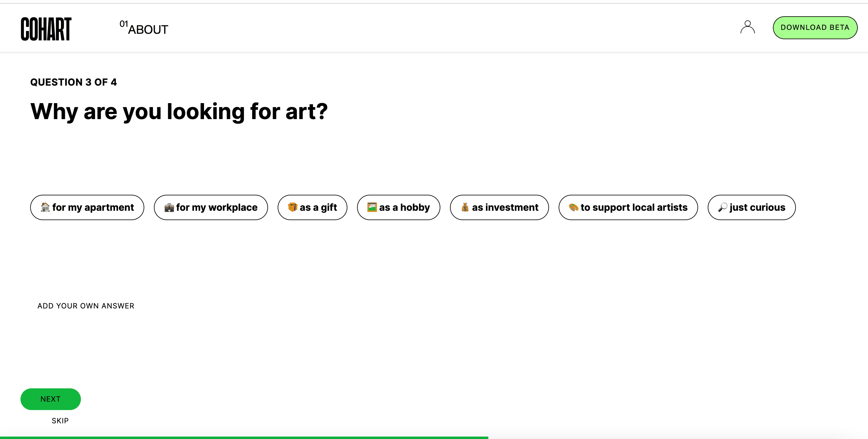The height and width of the screenshot is (439, 868).
Task: Click the NEXT button
Action: click(x=50, y=399)
